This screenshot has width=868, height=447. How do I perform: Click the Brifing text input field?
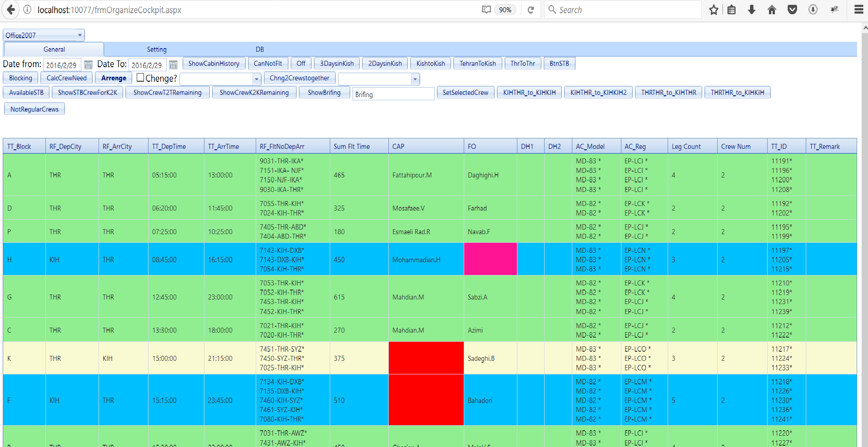(x=393, y=94)
